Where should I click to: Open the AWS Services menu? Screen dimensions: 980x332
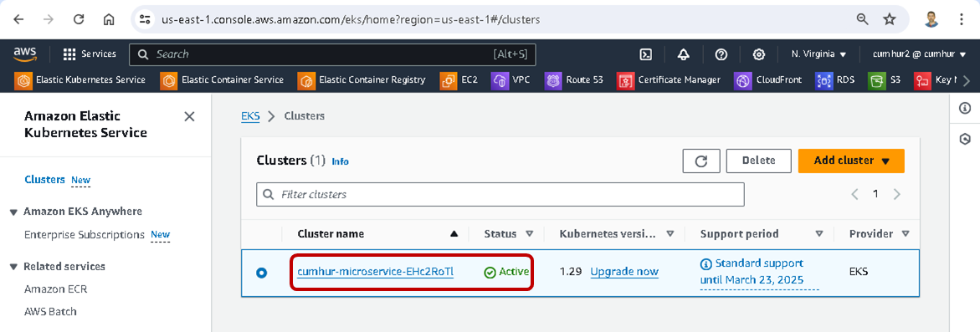(90, 54)
